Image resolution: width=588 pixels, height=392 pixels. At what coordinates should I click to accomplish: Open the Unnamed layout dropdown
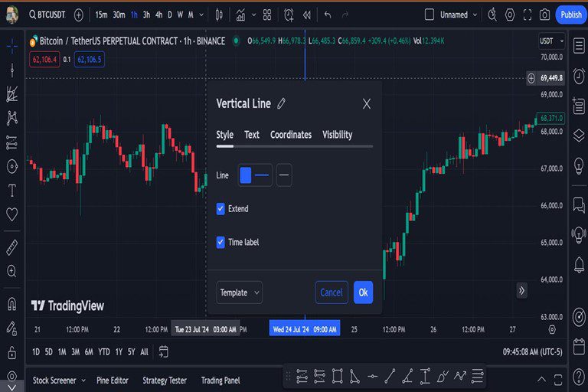click(x=459, y=15)
